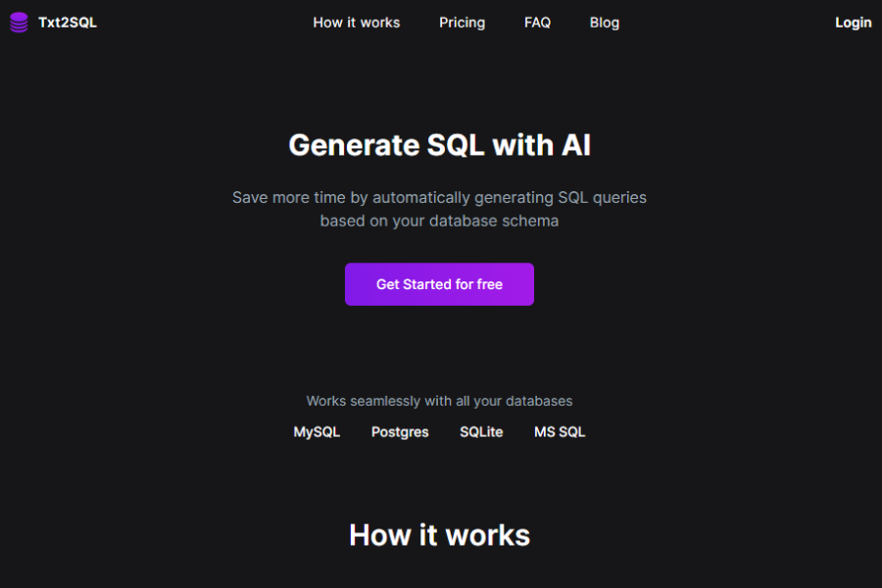
Task: Click the "Works seamlessly with all your databases" text
Action: point(439,401)
